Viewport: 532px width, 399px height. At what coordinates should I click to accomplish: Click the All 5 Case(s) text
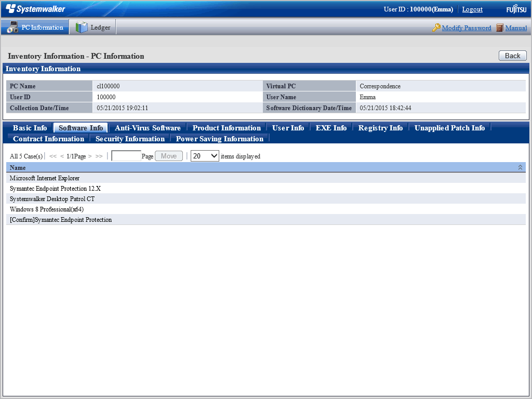[x=26, y=156]
